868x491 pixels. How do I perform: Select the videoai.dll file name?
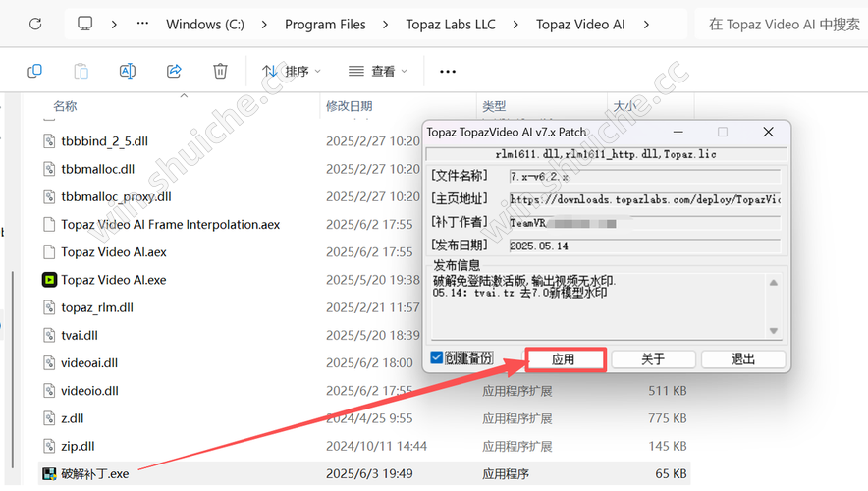pos(89,362)
